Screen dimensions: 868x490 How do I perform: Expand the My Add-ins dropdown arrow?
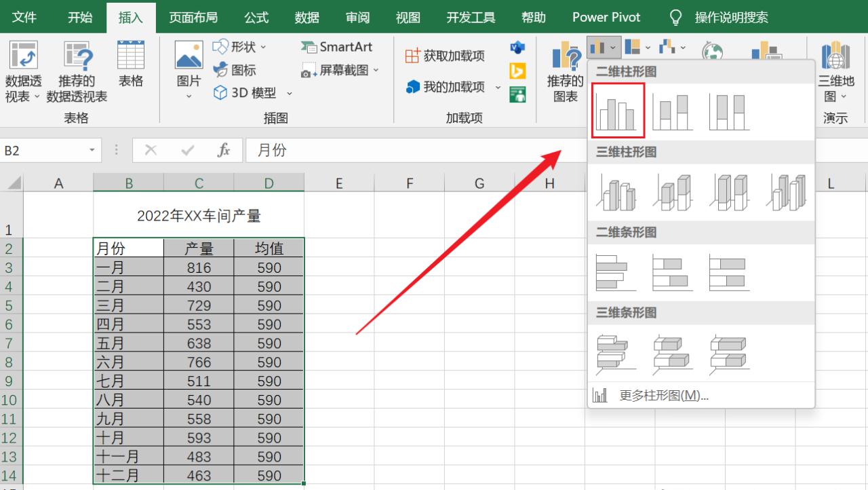pyautogui.click(x=498, y=88)
